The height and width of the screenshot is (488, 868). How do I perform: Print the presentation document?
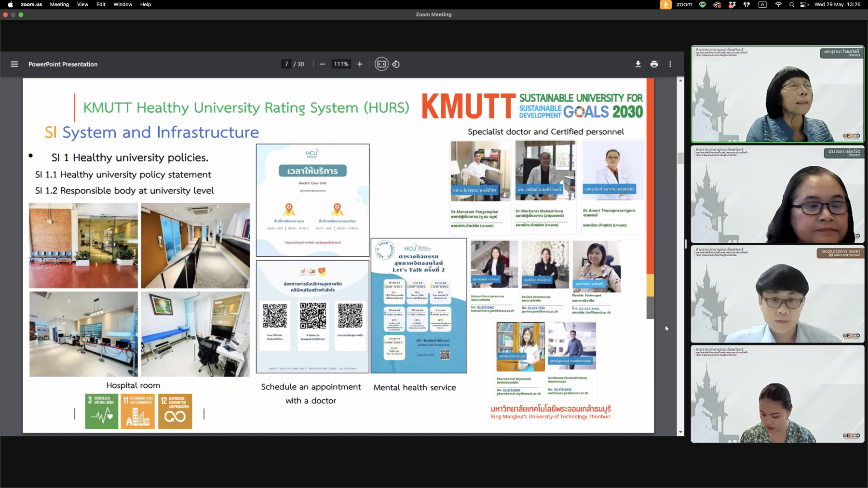tap(654, 64)
